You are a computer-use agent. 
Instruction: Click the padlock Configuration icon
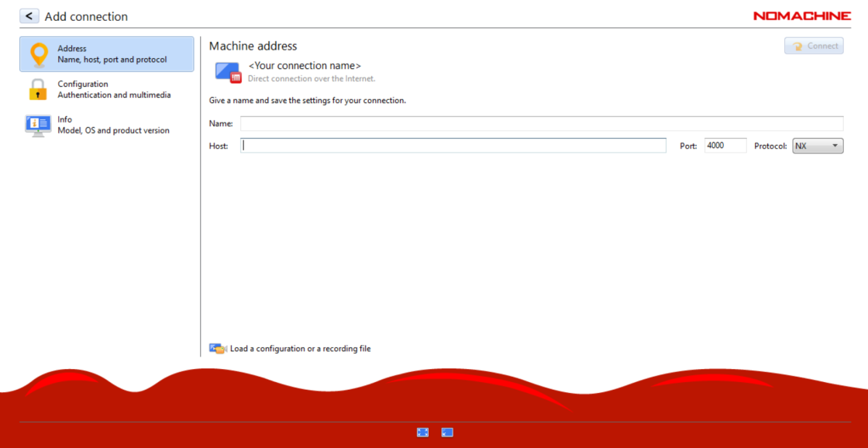tap(38, 90)
